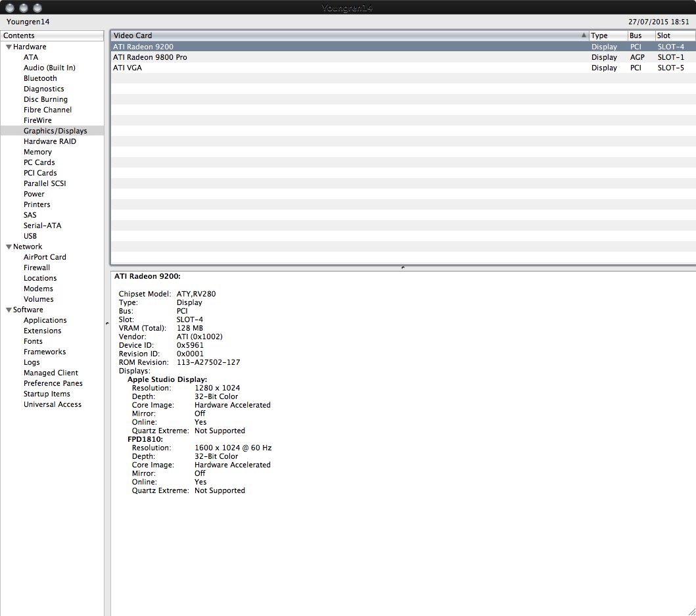Select Locations under Network
The width and height of the screenshot is (696, 616).
[x=40, y=278]
